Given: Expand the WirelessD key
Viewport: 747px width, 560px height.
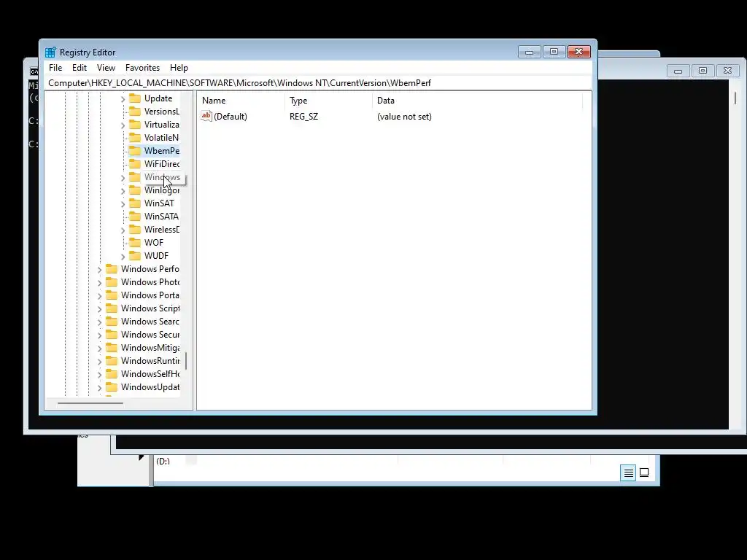Looking at the screenshot, I should [x=123, y=230].
